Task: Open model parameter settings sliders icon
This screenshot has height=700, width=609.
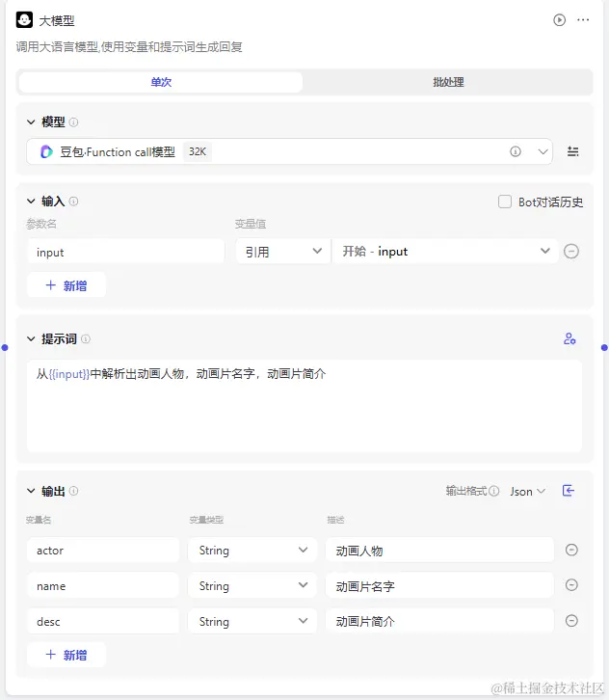Action: pos(572,151)
